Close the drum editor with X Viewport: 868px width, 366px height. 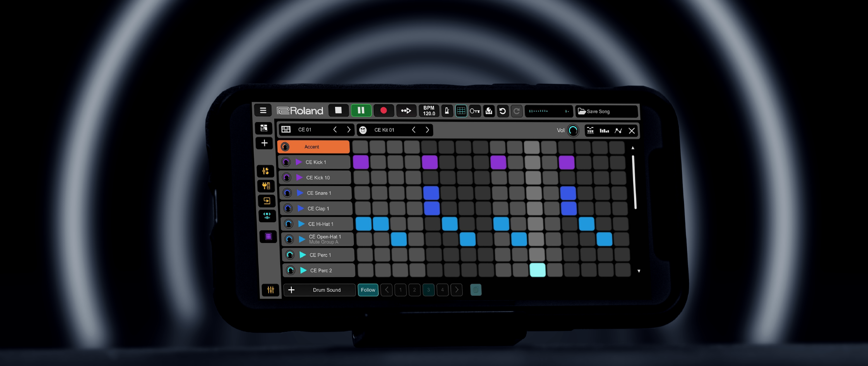coord(632,131)
